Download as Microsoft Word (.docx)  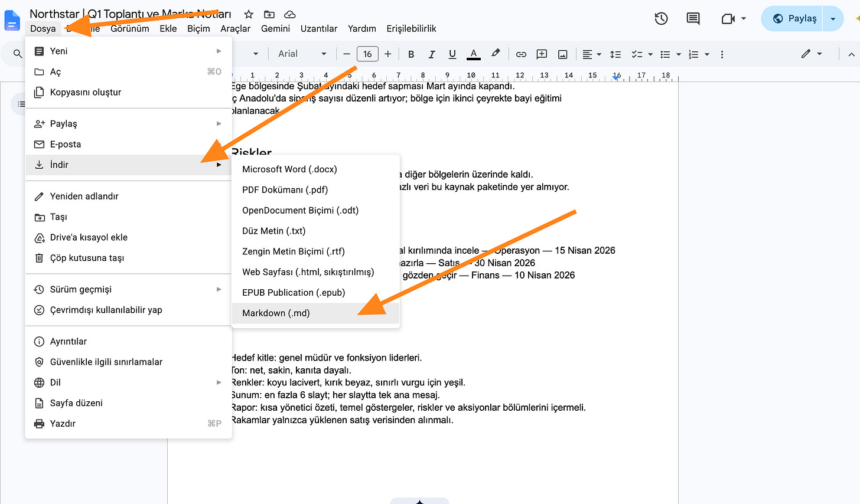pyautogui.click(x=316, y=169)
